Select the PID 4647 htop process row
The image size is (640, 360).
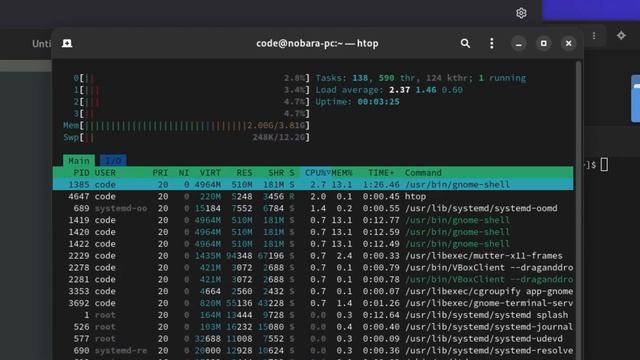313,196
